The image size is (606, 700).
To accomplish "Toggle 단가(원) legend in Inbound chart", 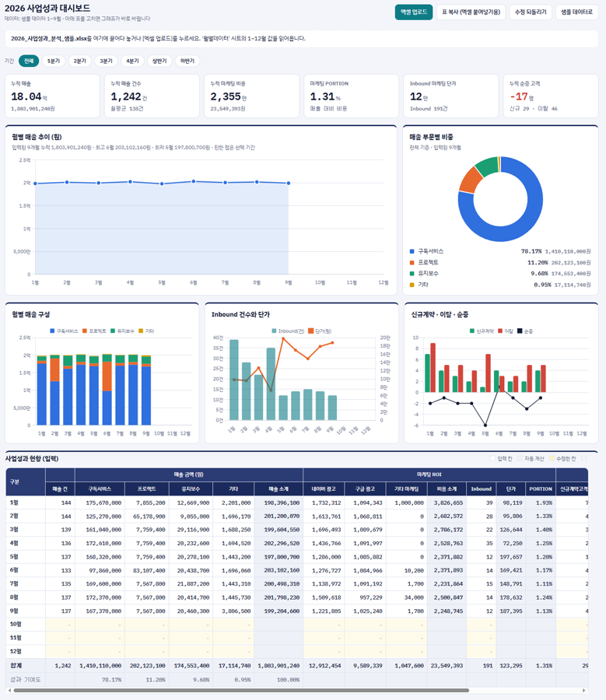I will pos(320,331).
